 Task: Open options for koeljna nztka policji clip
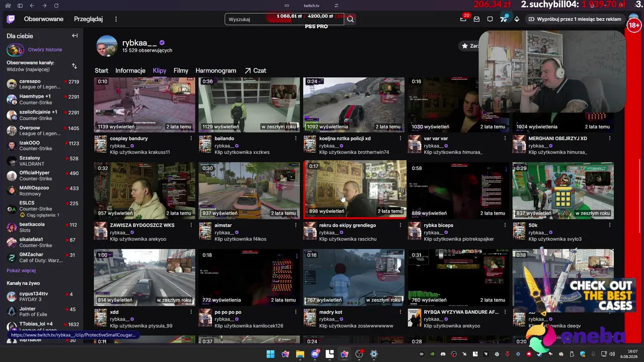[x=400, y=138]
